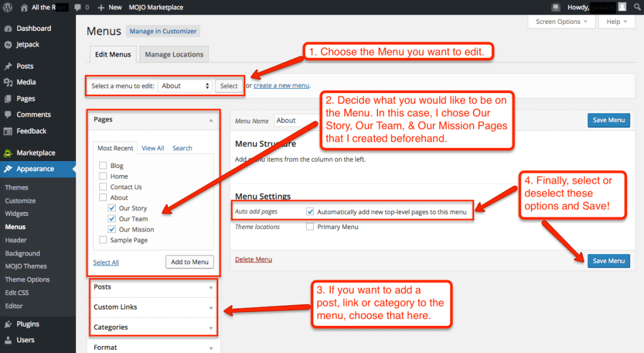Click the Media sidebar icon
Viewport: 644px width, 353px height.
pos(8,82)
